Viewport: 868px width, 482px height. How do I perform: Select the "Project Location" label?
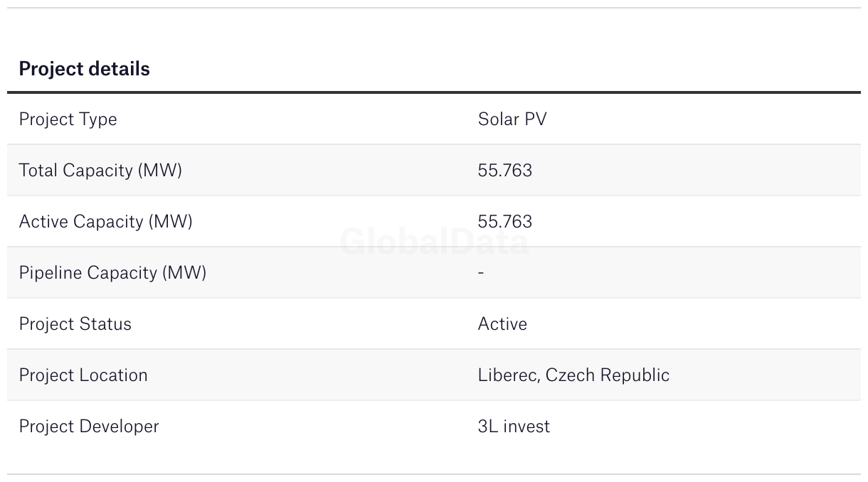83,375
